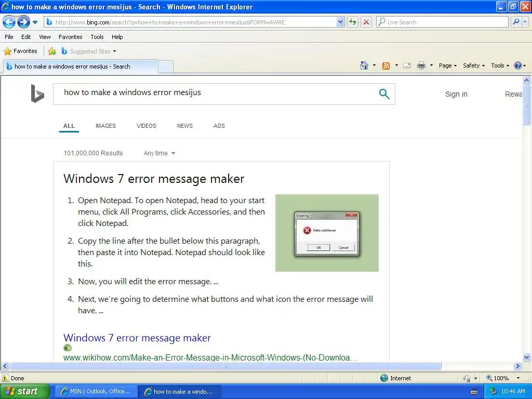This screenshot has height=399, width=532.
Task: Click the 'how to make a windo...' taskbar button
Action: pos(180,392)
